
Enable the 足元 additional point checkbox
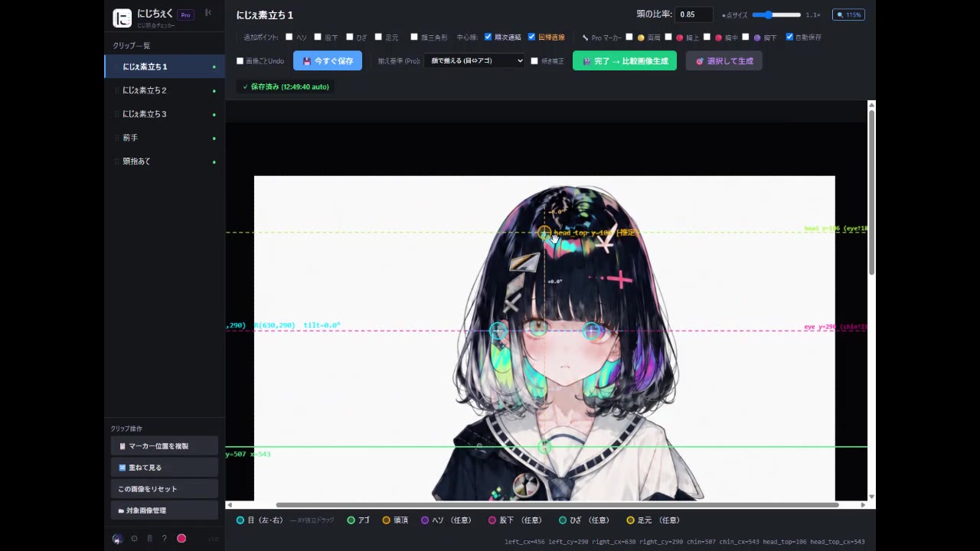tap(378, 37)
